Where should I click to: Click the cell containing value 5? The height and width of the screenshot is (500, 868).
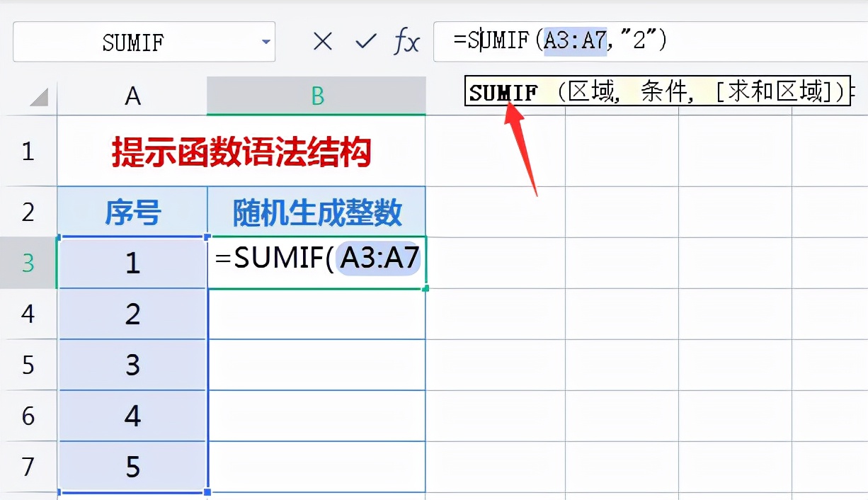pos(132,467)
